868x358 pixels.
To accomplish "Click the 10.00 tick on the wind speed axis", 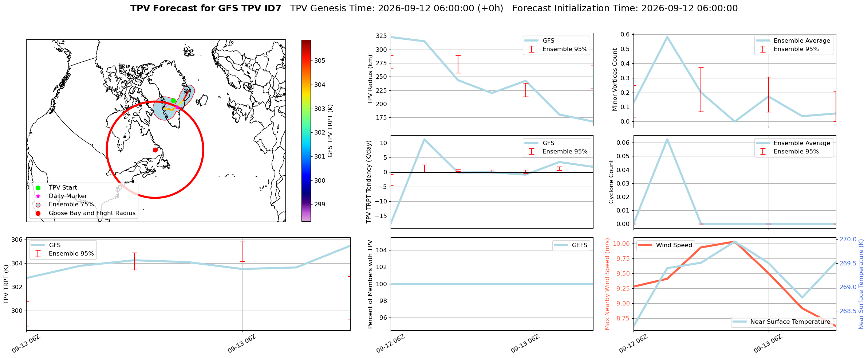I will (x=622, y=244).
